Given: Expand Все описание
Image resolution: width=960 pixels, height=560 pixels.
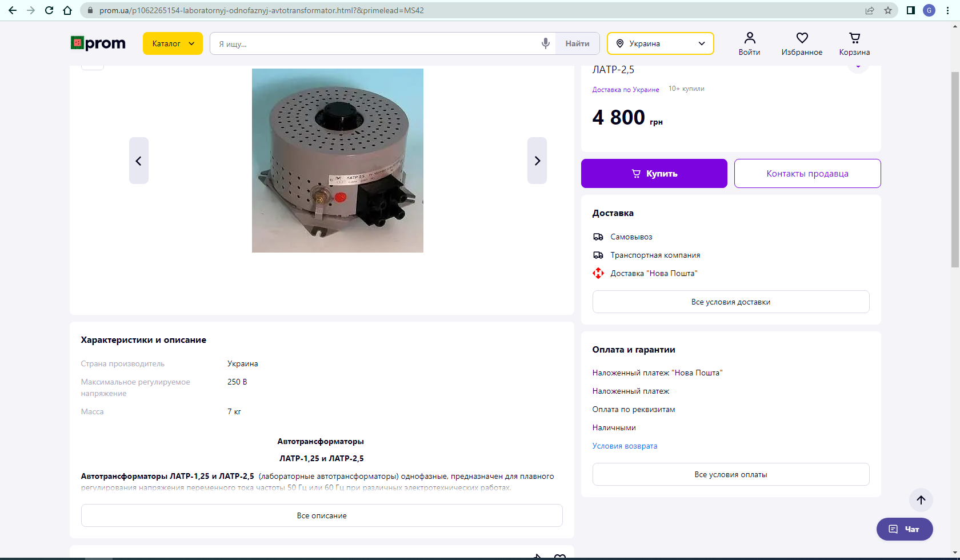Looking at the screenshot, I should [322, 515].
